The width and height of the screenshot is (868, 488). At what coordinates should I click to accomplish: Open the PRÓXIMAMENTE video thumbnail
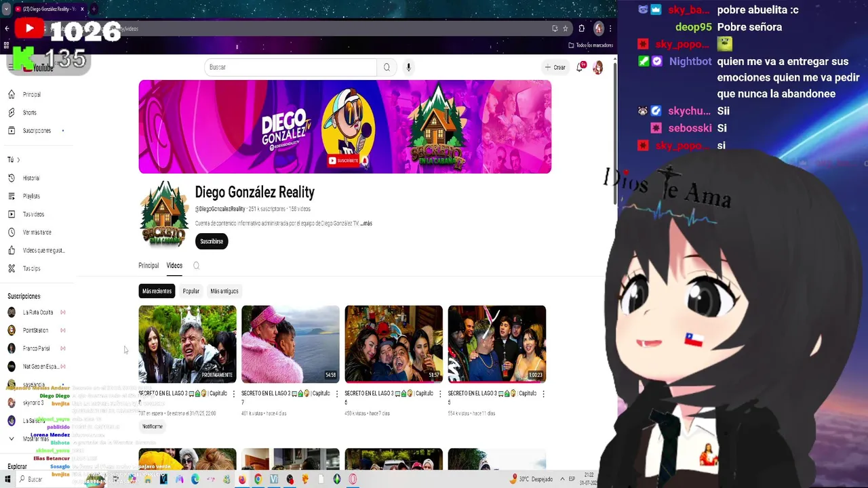(188, 344)
